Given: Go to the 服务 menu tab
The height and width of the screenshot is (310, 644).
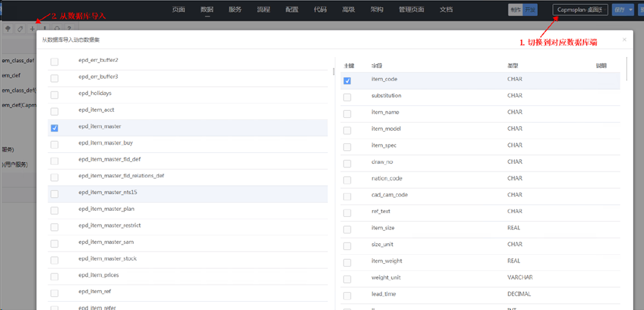Looking at the screenshot, I should pyautogui.click(x=235, y=10).
